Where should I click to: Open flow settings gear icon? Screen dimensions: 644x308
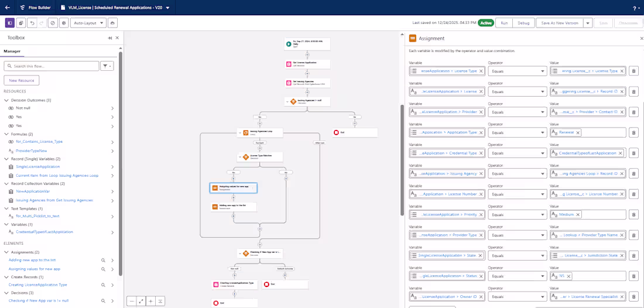coord(64,23)
